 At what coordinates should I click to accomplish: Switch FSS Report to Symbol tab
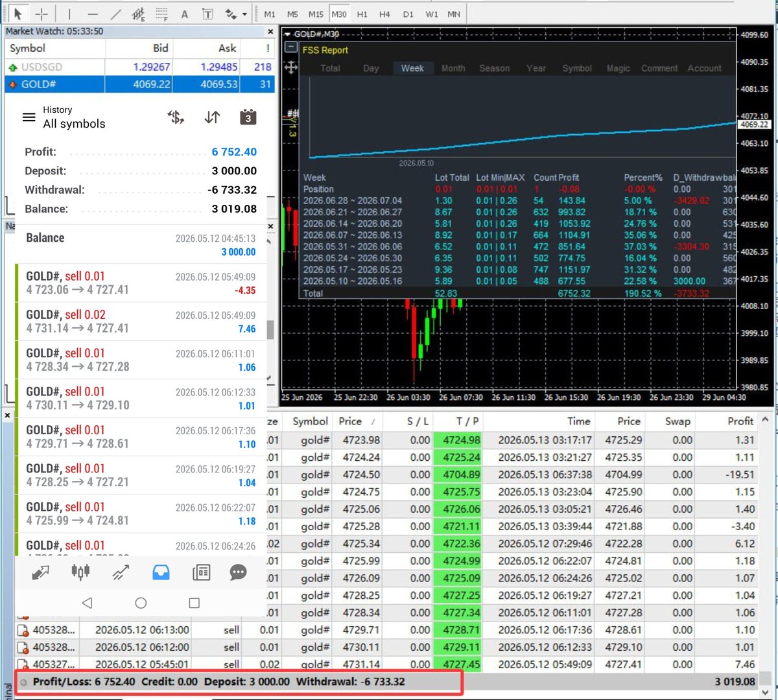pyautogui.click(x=577, y=68)
